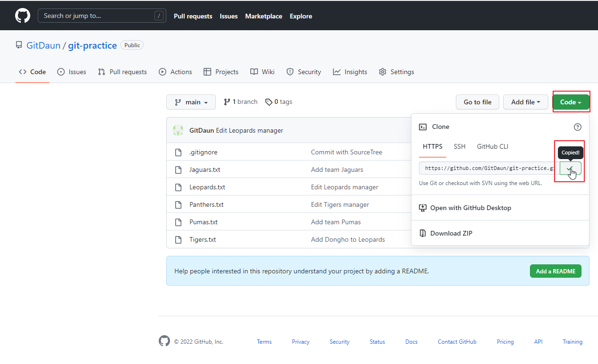Click the footer GitHub logo
Viewport: 598px width, 364px height.
pos(164,341)
